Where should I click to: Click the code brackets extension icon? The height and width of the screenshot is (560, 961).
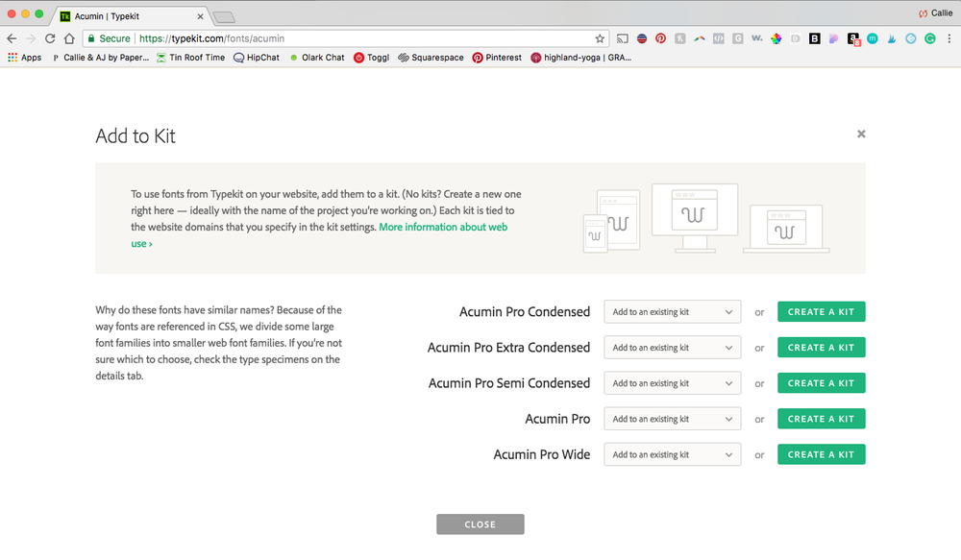[x=718, y=38]
